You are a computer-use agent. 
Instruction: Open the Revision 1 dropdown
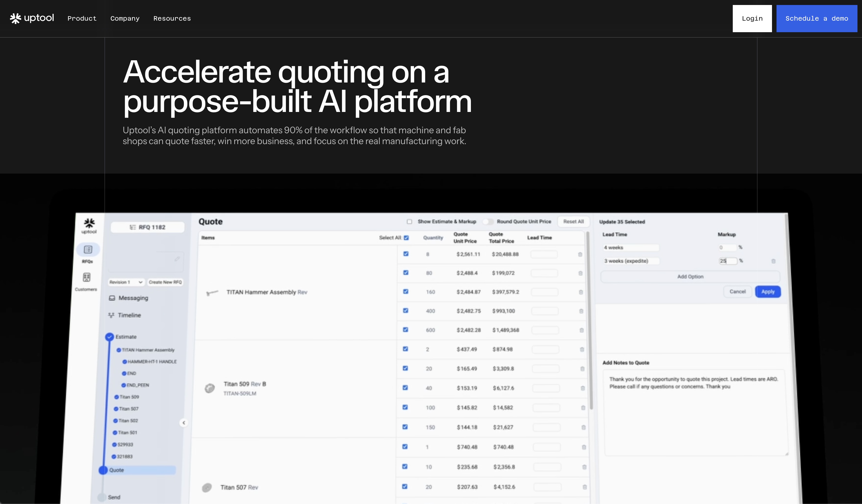(126, 282)
